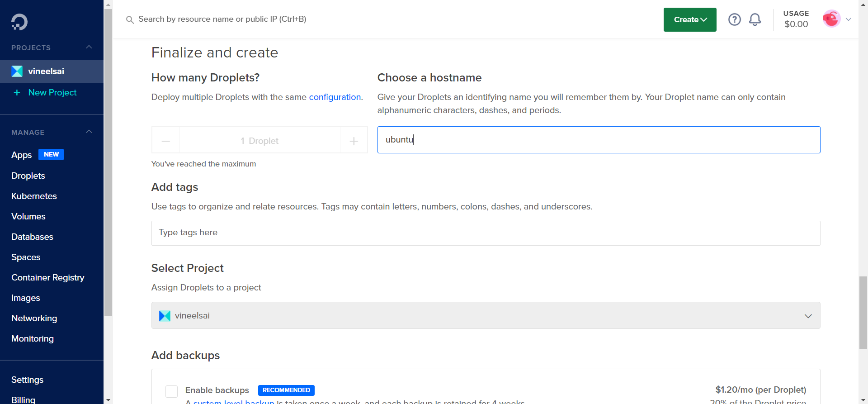Screen dimensions: 868x404
Task: Click the project icon in Select Project dropdown
Action: coord(165,316)
